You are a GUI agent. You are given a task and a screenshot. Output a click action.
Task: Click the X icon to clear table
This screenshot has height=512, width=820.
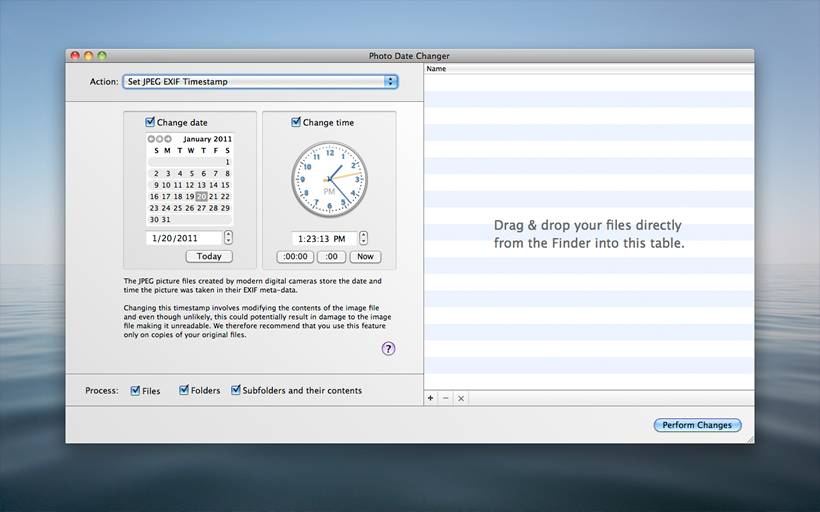461,398
